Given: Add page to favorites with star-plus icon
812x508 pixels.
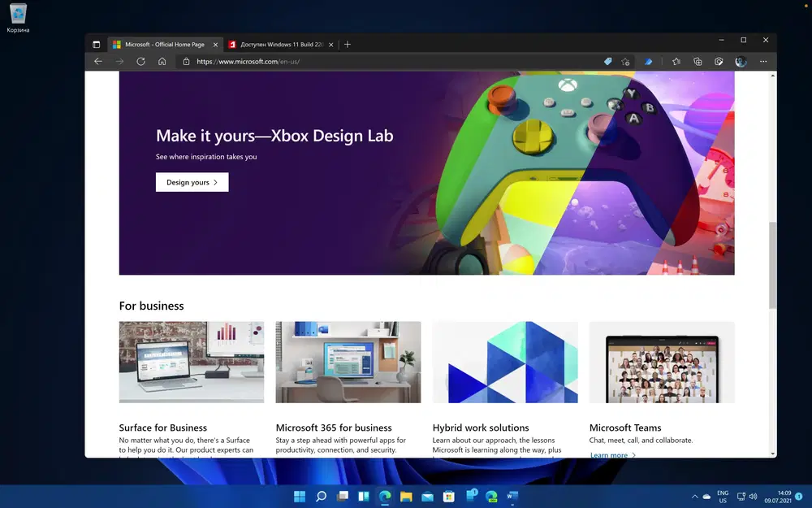Looking at the screenshot, I should pyautogui.click(x=625, y=61).
